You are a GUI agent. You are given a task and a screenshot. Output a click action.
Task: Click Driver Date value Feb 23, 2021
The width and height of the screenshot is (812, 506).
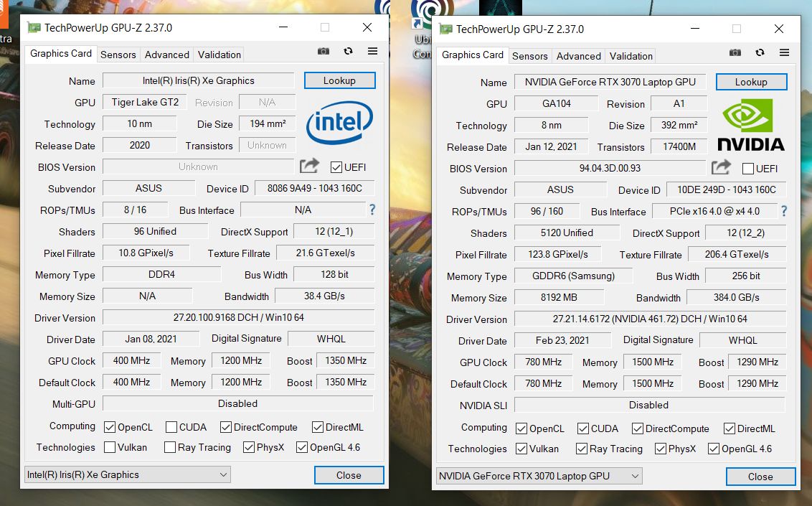562,340
